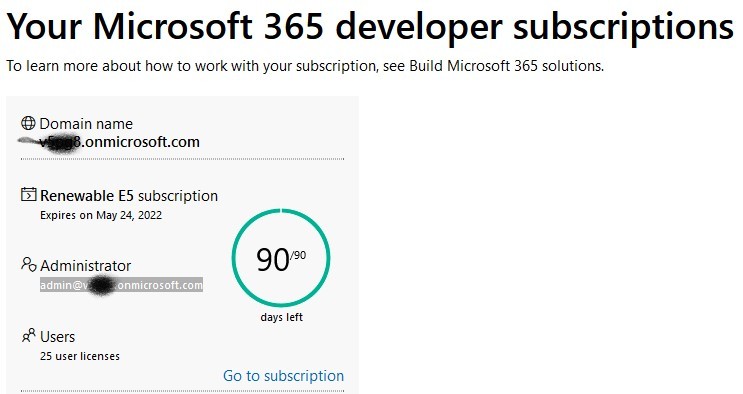The image size is (743, 394).
Task: Click the Your Microsoft 365 developer subscriptions heading
Action: (x=370, y=26)
